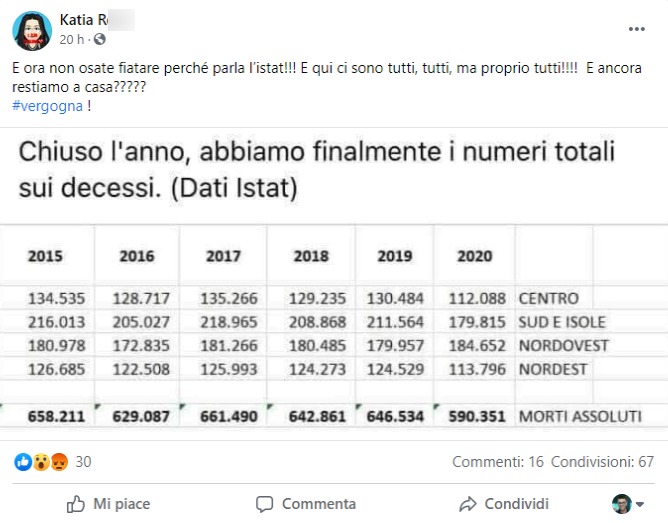668x523 pixels.
Task: Click the blue like reaction icon
Action: (x=23, y=462)
